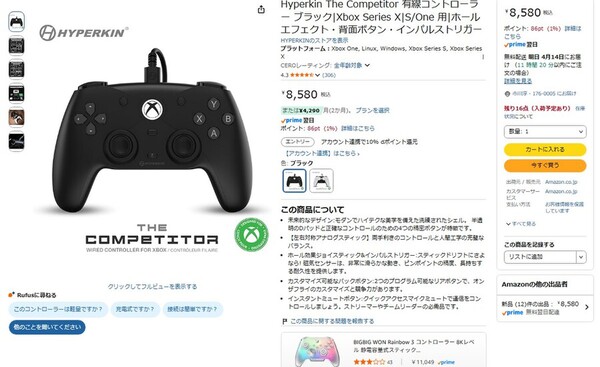Select the first controller front thumbnail
Screen dimensions: 600x367
pos(16,21)
